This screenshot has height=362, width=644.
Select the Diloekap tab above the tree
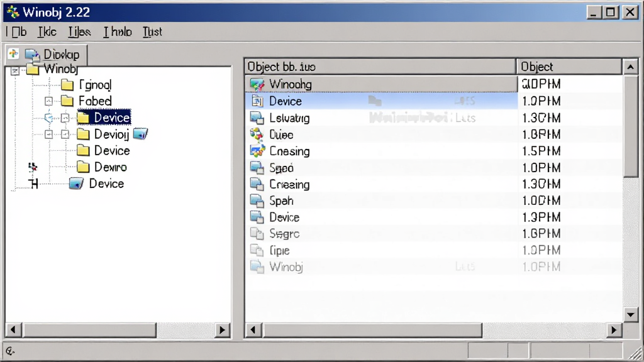click(x=61, y=54)
